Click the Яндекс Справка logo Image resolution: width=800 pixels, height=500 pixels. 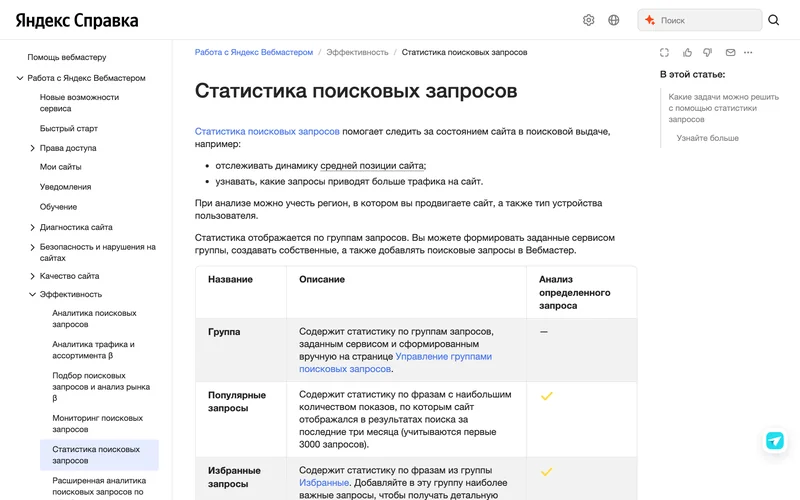(x=77, y=20)
